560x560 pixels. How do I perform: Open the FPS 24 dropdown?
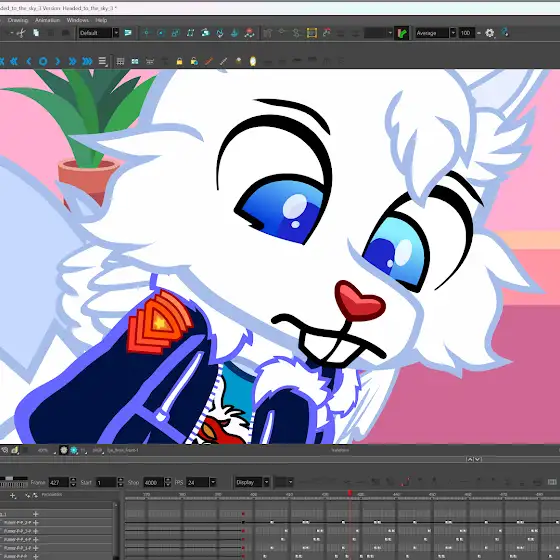201,482
